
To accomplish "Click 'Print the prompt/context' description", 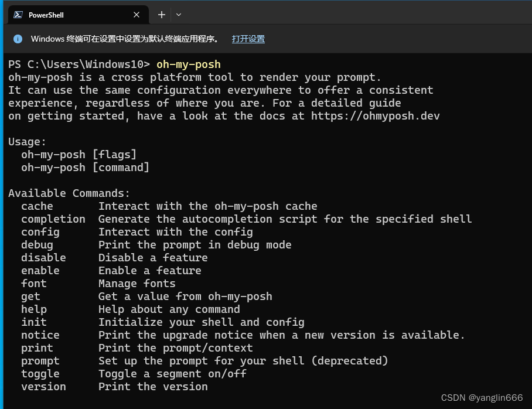I will 176,348.
